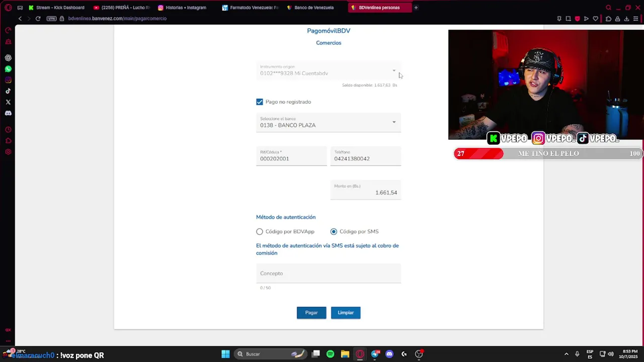Screen dimensions: 644x362
Task: Open X (Twitter) in the Opera sidebar
Action: coord(8,102)
